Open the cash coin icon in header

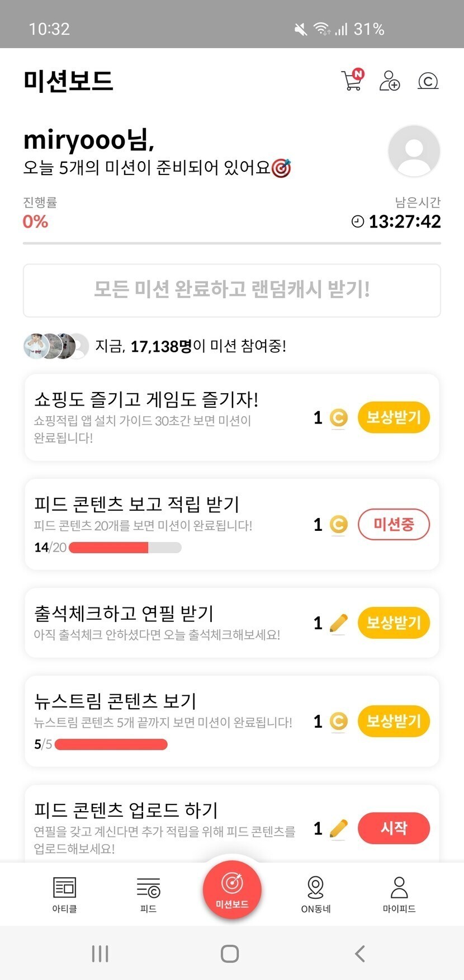coord(428,82)
